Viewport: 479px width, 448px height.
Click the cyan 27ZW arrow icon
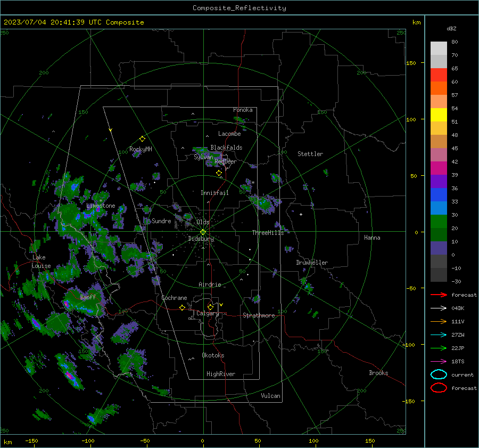[x=439, y=335]
